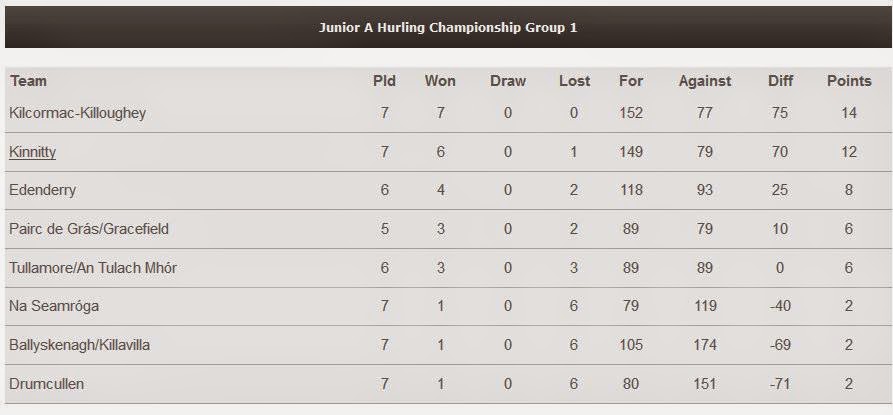Click the Pld column header
893x415 pixels.
(384, 81)
